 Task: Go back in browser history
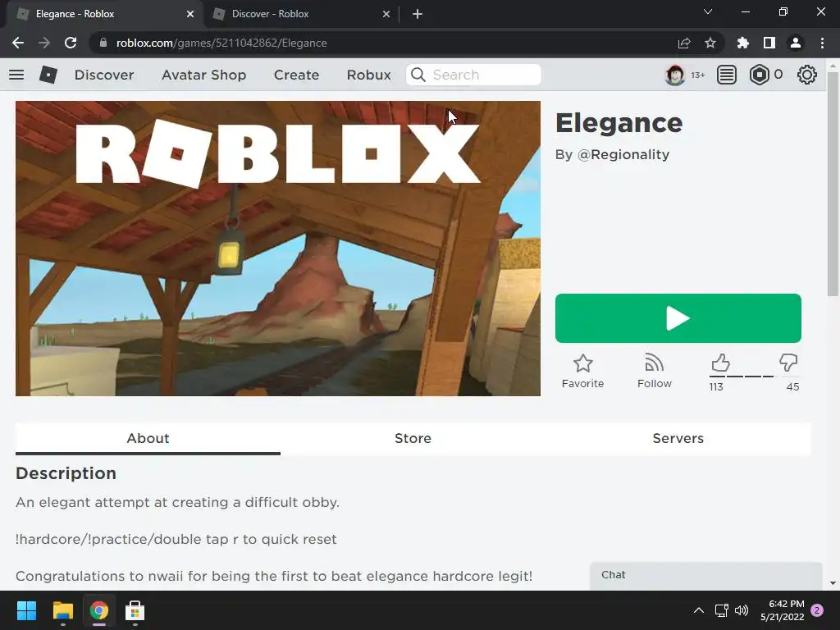tap(18, 43)
